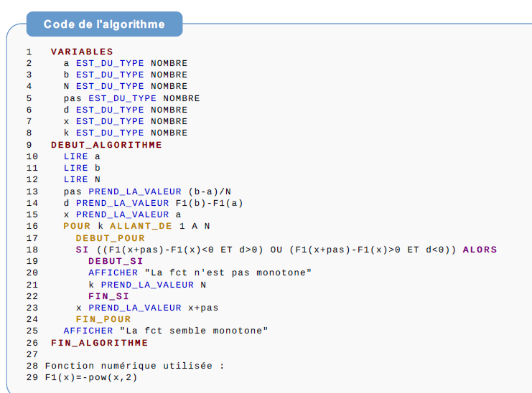Click the "La fct n'est pas monotone" string

point(228,273)
